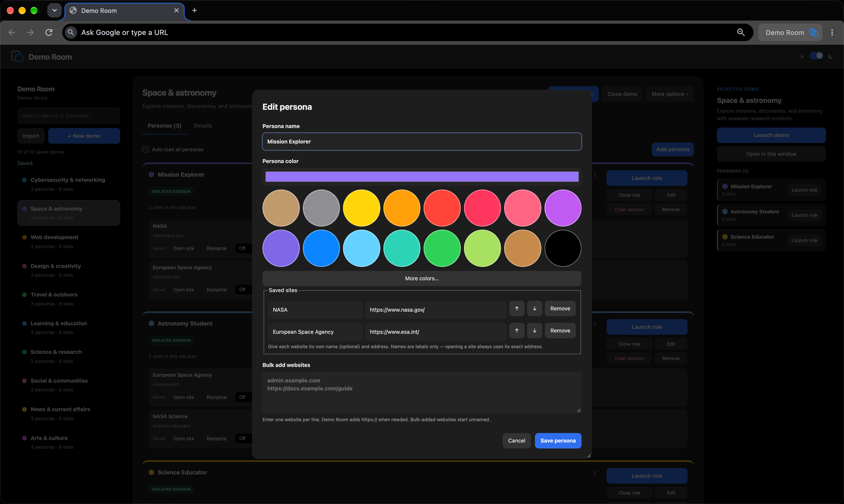Open More colors... picker

tap(422, 278)
